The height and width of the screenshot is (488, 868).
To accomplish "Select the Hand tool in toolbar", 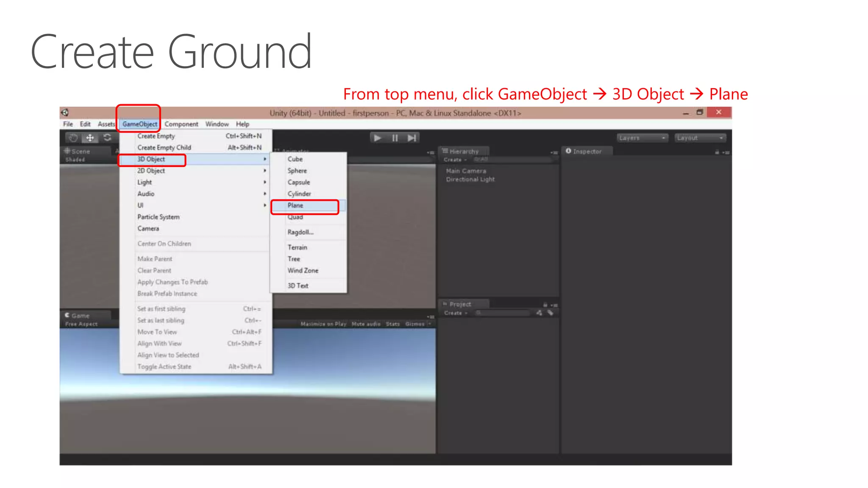I will (x=73, y=138).
